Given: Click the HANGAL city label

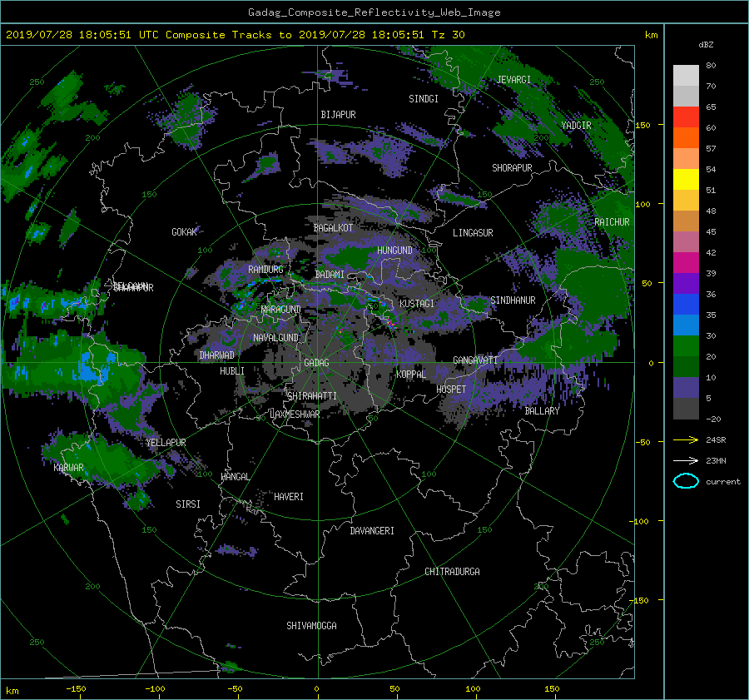Looking at the screenshot, I should (x=236, y=477).
